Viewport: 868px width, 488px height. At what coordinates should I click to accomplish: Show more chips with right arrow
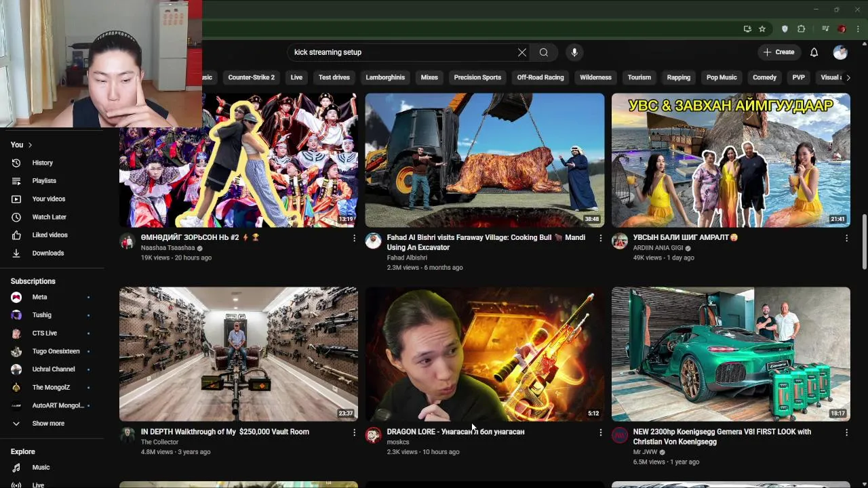[x=848, y=77]
